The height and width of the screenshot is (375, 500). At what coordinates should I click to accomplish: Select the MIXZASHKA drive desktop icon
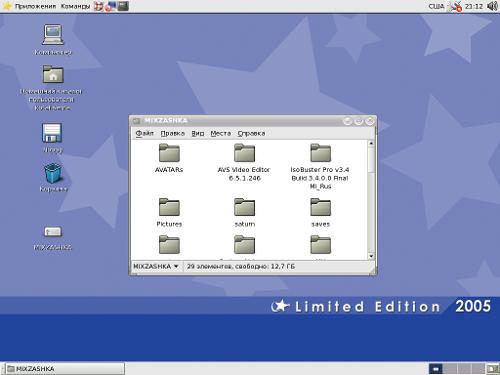pyautogui.click(x=53, y=231)
